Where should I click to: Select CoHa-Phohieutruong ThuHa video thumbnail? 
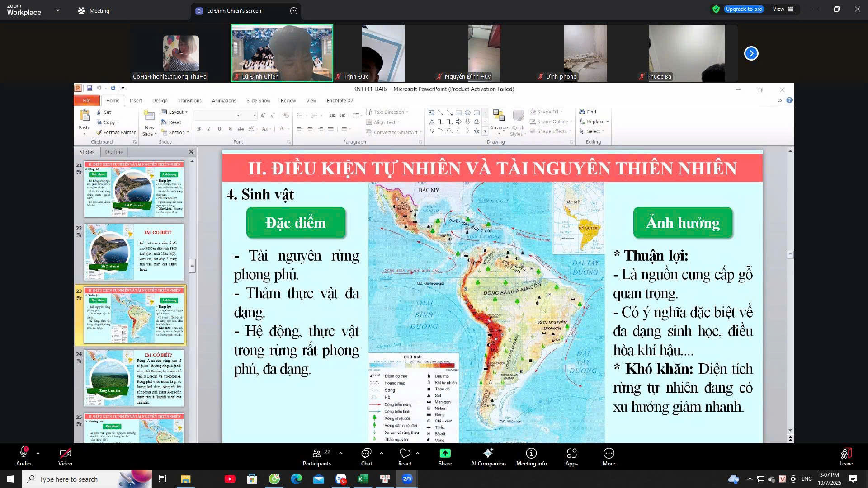pos(181,54)
